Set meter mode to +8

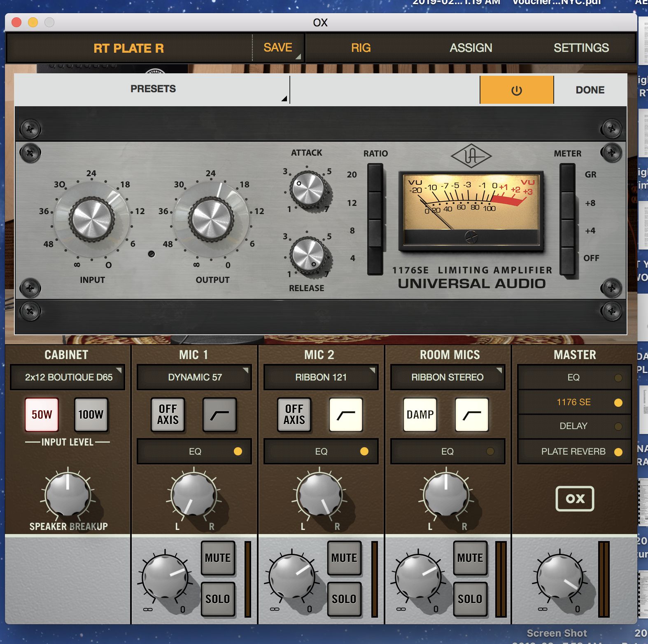(567, 205)
